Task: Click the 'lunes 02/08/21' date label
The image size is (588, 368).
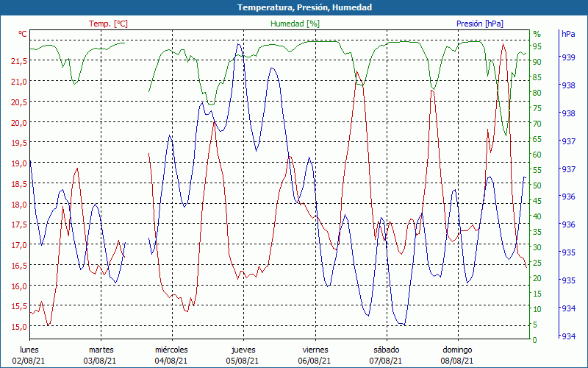Action: [x=29, y=355]
